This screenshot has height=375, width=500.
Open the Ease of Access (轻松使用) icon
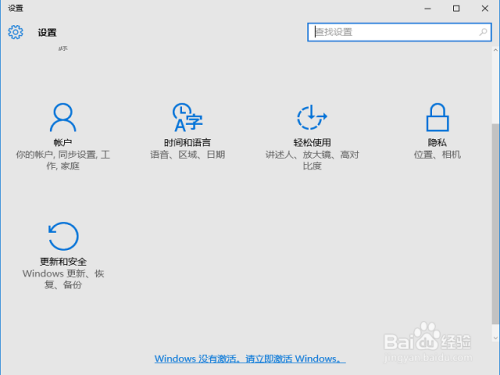pos(312,117)
